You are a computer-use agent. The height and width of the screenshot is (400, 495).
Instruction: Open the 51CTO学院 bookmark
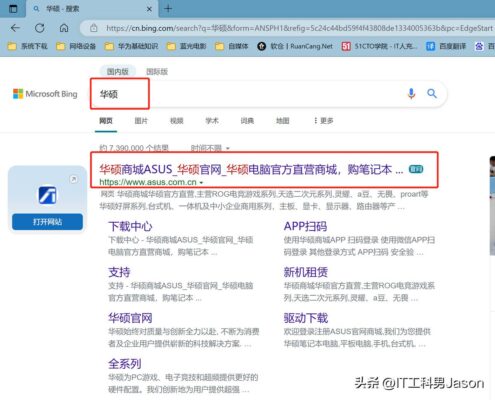[379, 46]
